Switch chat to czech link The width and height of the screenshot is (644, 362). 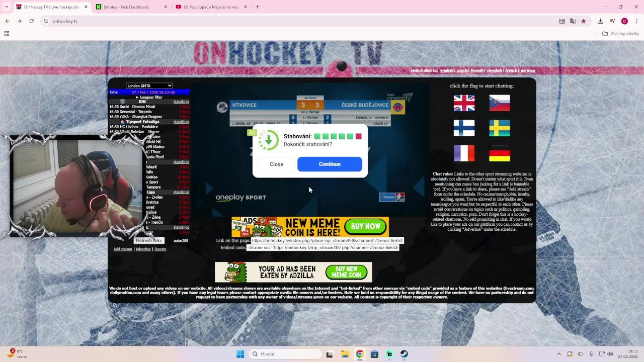coord(462,70)
